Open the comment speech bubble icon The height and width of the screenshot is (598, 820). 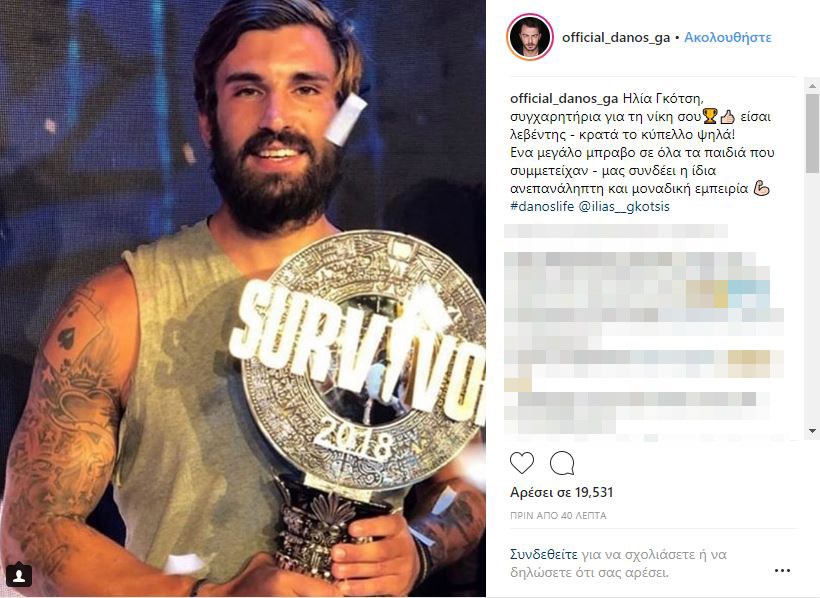coord(562,464)
